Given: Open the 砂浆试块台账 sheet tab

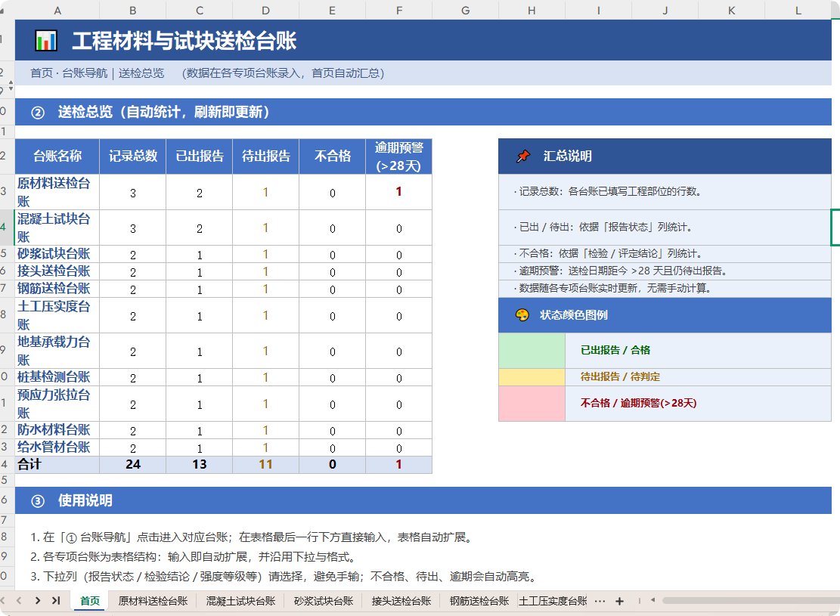Looking at the screenshot, I should (x=324, y=601).
